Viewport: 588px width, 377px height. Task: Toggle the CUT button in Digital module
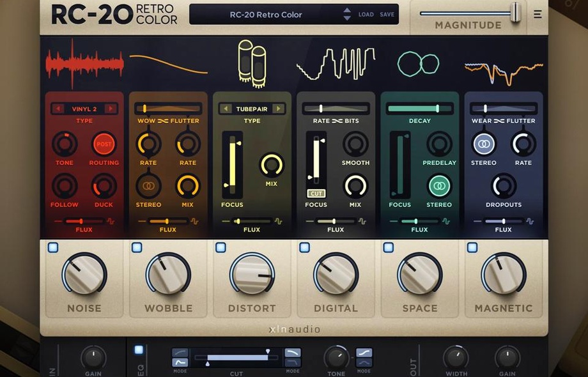click(316, 193)
